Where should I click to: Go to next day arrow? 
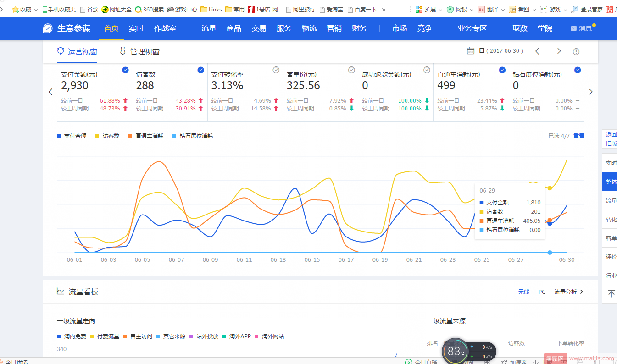559,51
